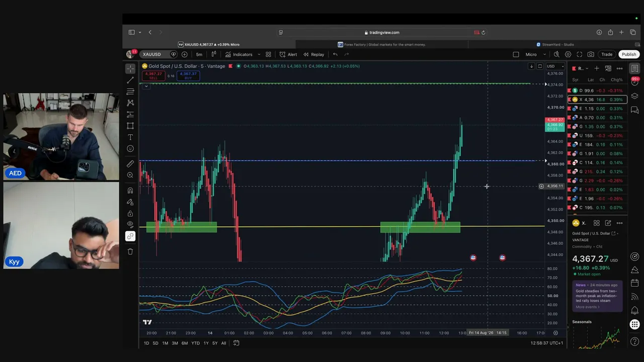This screenshot has height=362, width=644.
Task: Select the crosshair cursor tool
Action: point(130,68)
